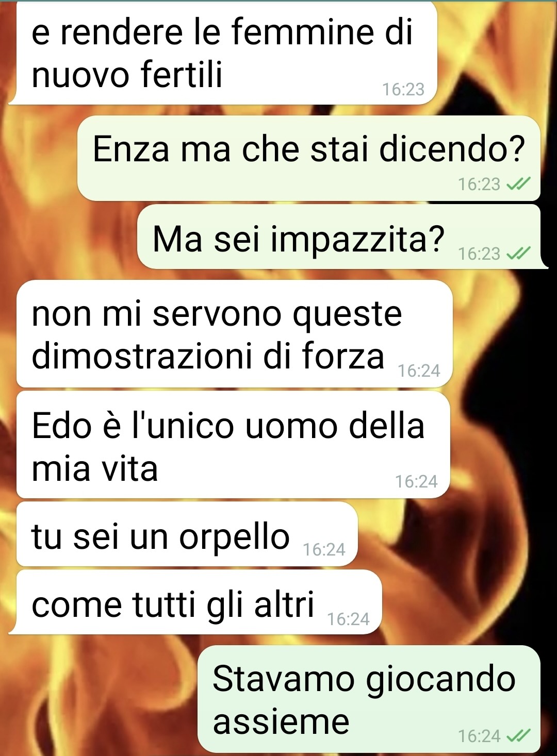The width and height of the screenshot is (557, 756).
Task: Tap the 16:24 timestamp beside 'come tutti gli altri'
Action: click(348, 618)
